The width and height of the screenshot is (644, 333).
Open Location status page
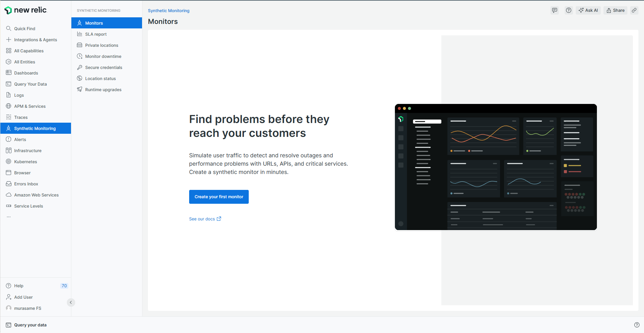[107, 78]
